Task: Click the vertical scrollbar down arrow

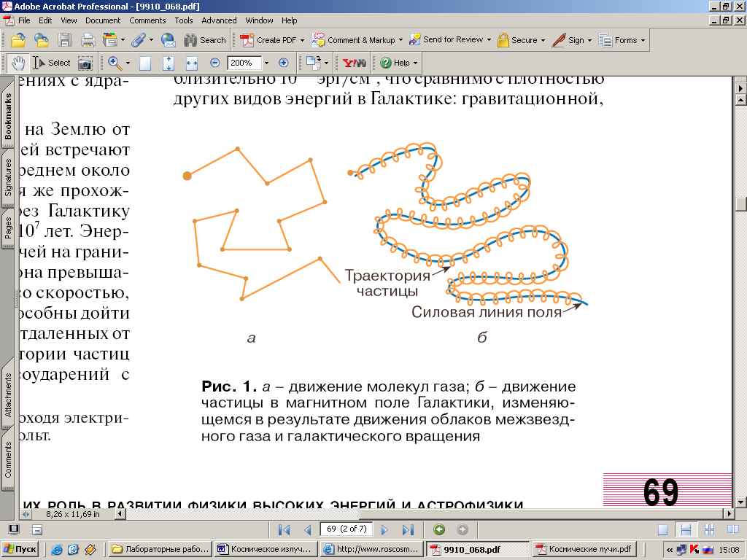Action: [740, 502]
